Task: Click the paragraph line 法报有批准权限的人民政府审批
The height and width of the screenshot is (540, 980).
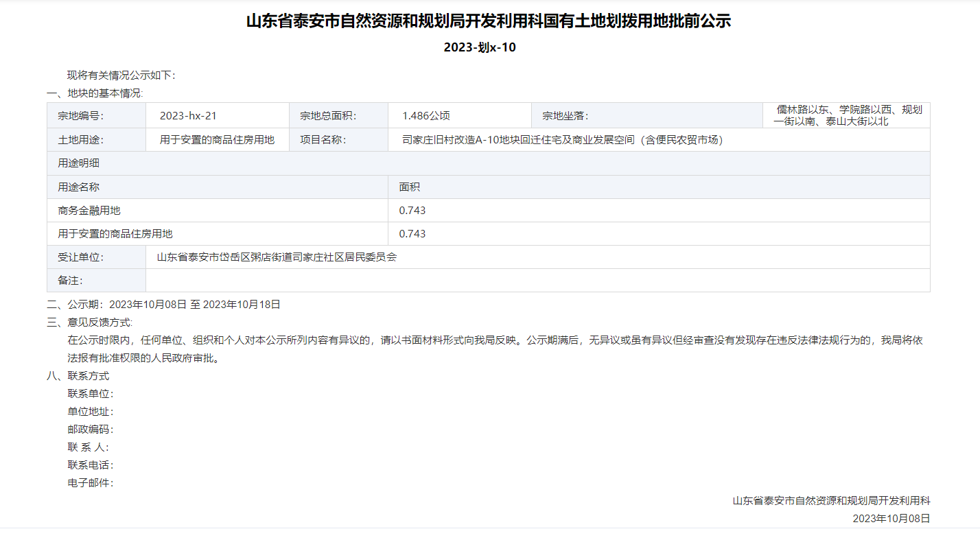Action: pyautogui.click(x=143, y=358)
